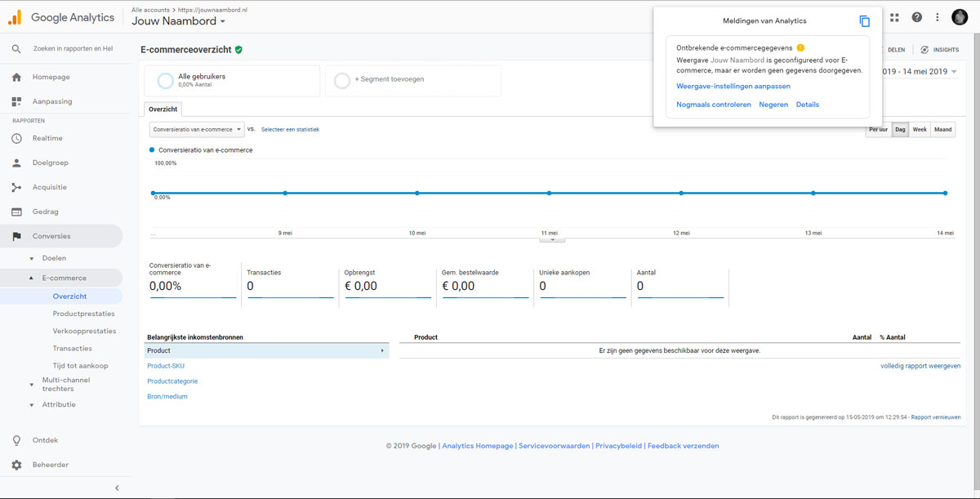
Task: Click the Realtime clock icon
Action: (x=16, y=138)
